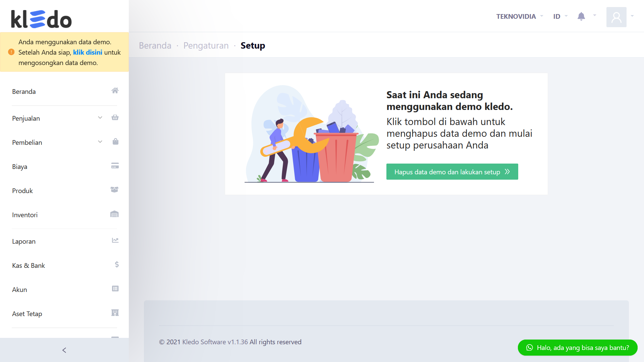Expand the Pembelian menu chevron

[100, 142]
